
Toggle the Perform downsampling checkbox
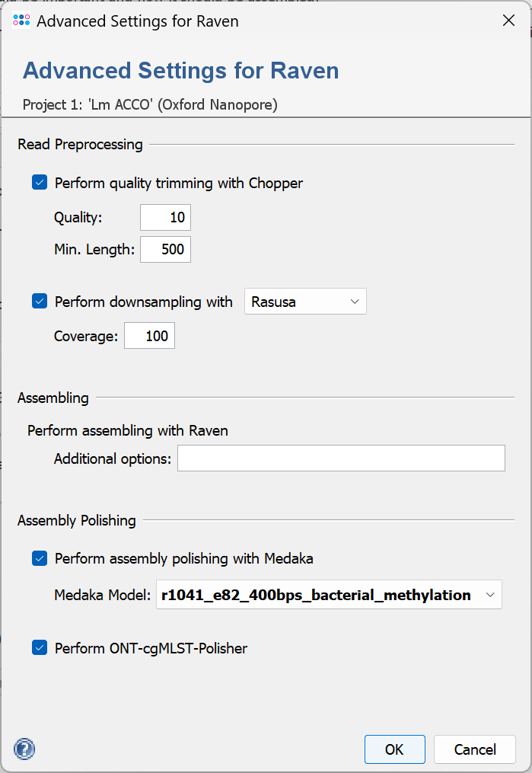[x=40, y=302]
